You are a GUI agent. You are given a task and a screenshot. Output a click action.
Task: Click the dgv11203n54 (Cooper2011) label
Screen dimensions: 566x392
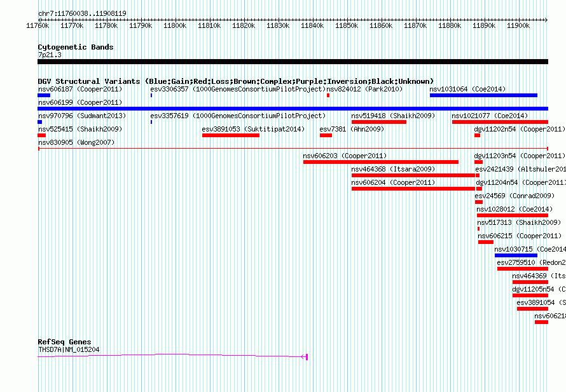[x=520, y=156]
